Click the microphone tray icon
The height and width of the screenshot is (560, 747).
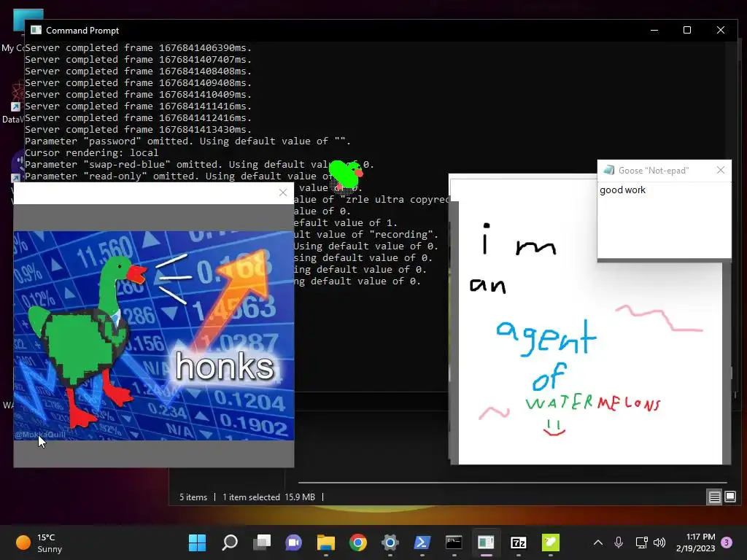coord(619,542)
